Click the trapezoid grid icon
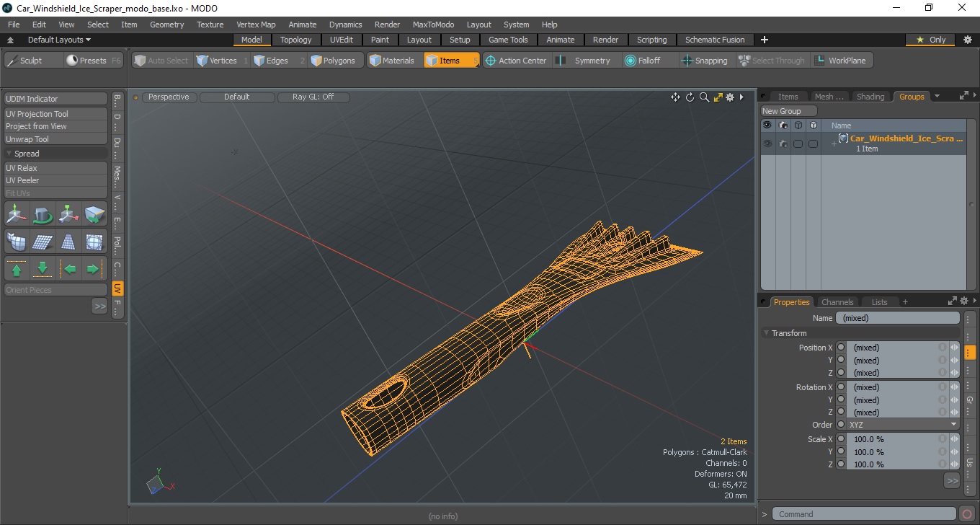Screen dimensions: 980x525 (69, 242)
